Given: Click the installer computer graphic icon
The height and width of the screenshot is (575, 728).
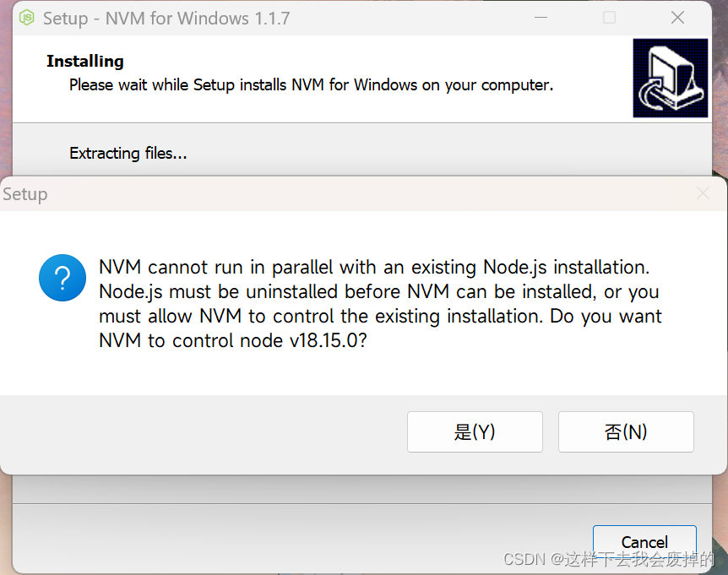Looking at the screenshot, I should [x=670, y=78].
